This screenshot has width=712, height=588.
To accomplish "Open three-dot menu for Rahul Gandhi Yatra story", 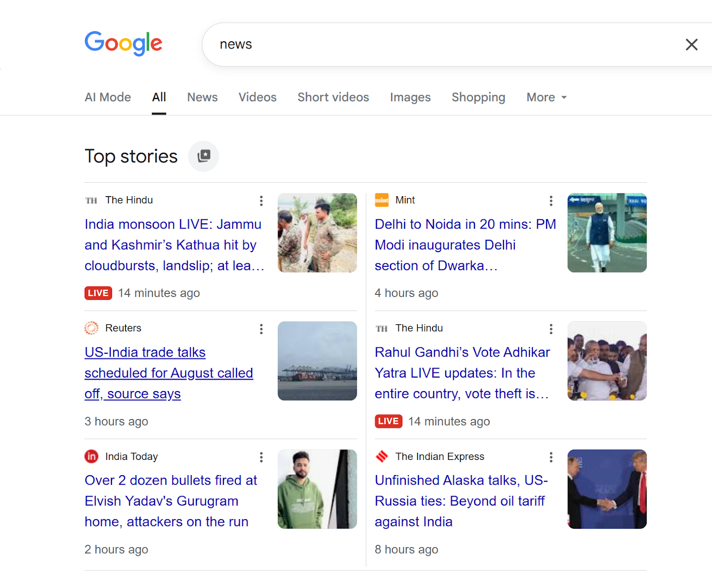I will tap(551, 329).
